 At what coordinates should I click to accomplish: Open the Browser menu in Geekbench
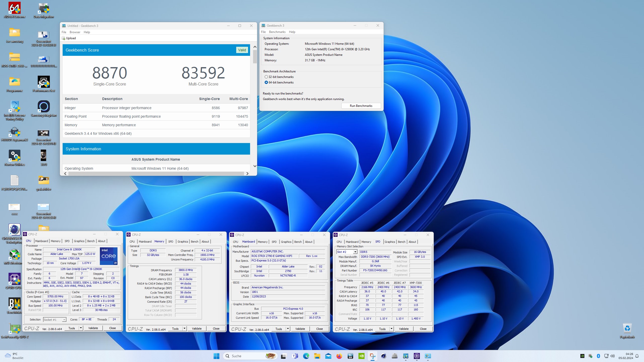click(x=75, y=32)
